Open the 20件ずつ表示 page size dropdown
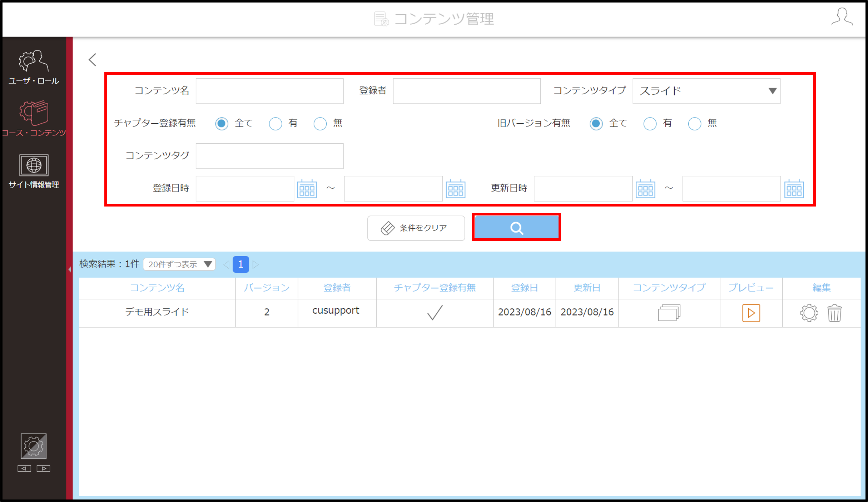Screen dimensions: 868x502 coord(179,264)
